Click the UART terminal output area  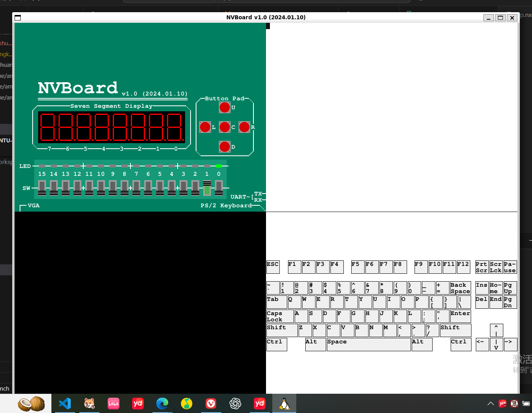point(392,117)
